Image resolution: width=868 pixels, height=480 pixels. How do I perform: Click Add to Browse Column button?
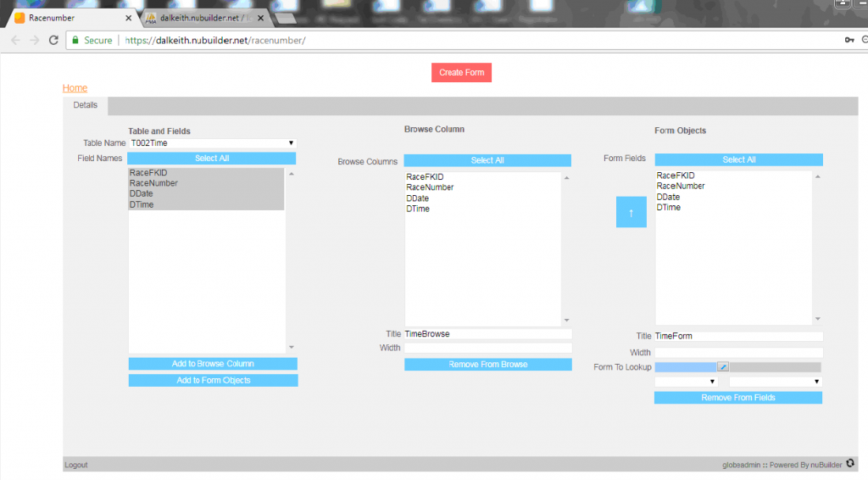pyautogui.click(x=213, y=364)
